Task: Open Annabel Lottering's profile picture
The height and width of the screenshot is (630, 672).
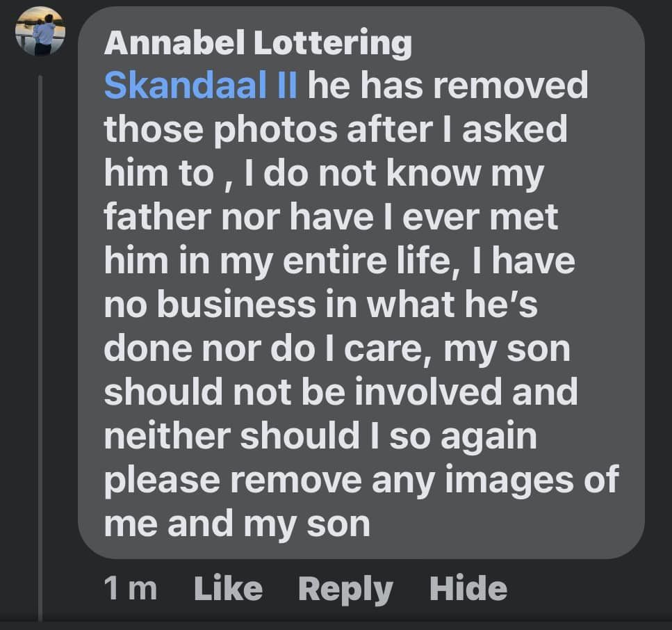Action: point(40,31)
